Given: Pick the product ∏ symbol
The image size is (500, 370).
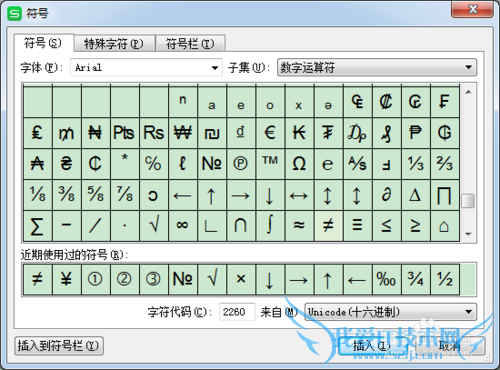Looking at the screenshot, I should pyautogui.click(x=445, y=195).
